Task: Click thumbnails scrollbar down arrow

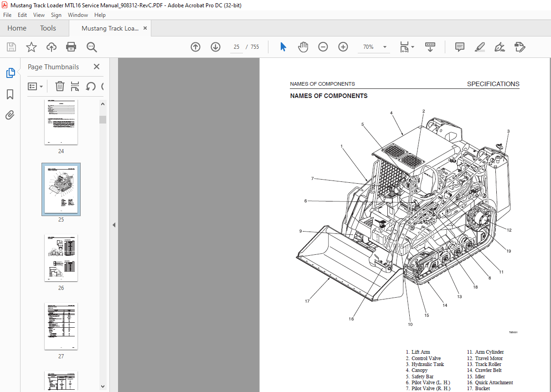Action: 103,386
